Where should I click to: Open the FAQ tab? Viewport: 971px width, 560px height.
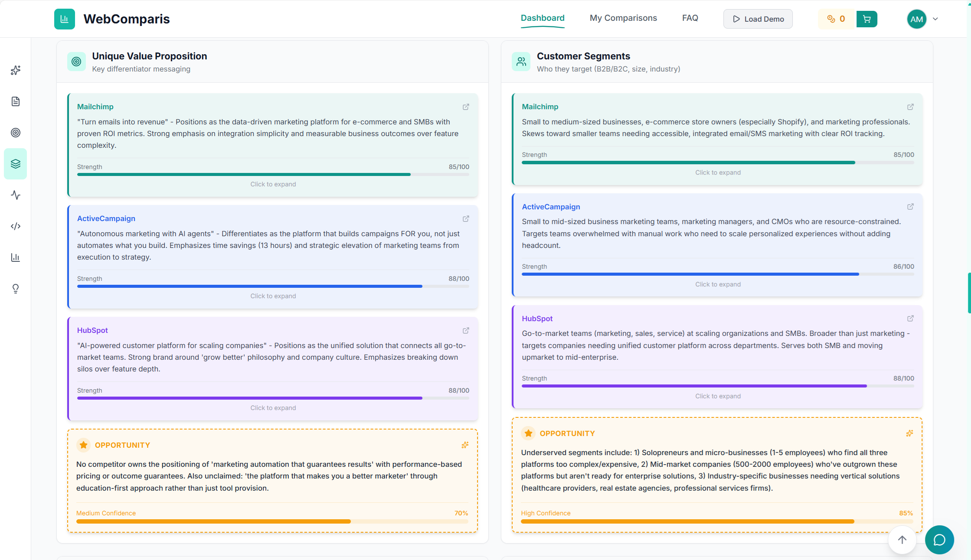click(690, 18)
